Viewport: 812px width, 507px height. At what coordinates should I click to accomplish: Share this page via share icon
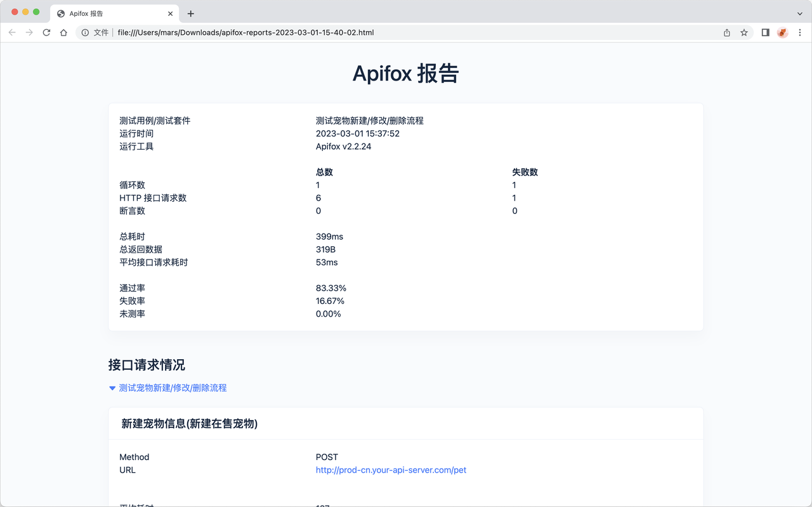727,32
